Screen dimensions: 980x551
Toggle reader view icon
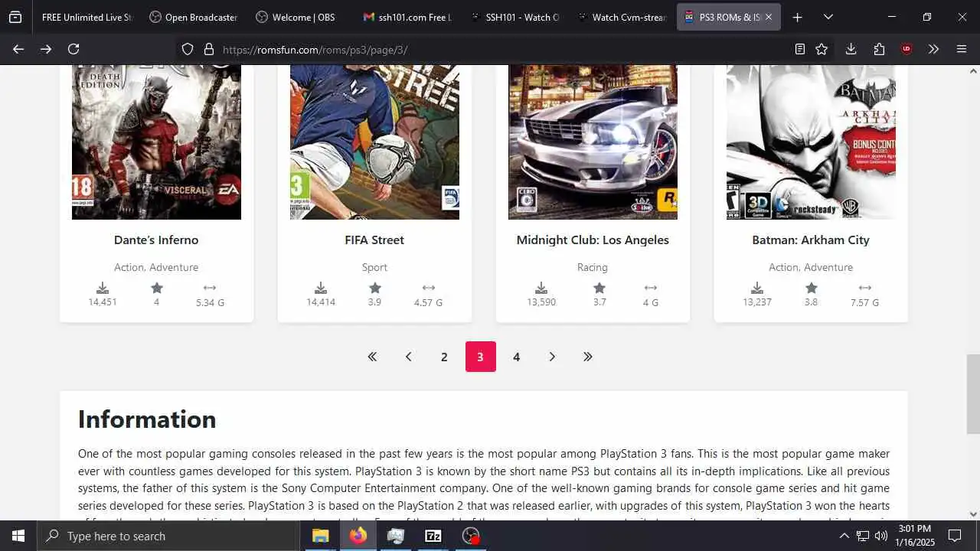(x=799, y=49)
